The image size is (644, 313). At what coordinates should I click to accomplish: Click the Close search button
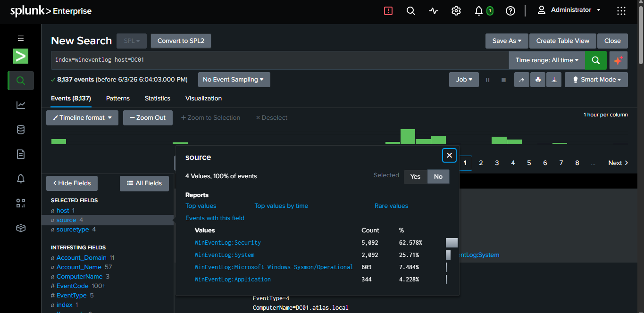pyautogui.click(x=612, y=41)
